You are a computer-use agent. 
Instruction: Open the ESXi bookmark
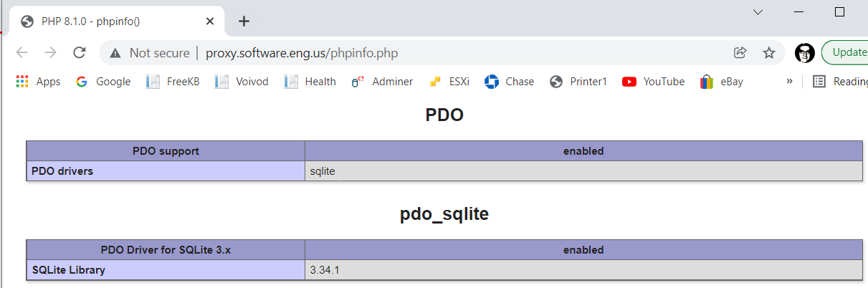(449, 82)
